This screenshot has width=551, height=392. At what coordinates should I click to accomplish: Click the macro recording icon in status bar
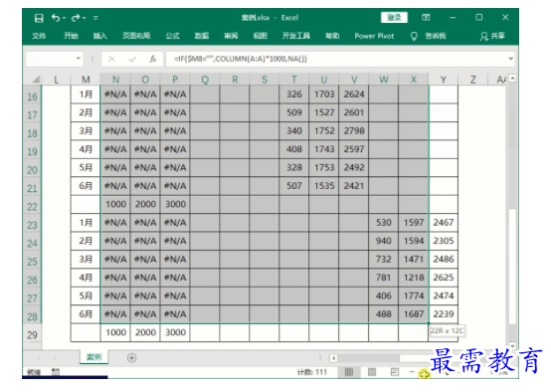point(56,372)
